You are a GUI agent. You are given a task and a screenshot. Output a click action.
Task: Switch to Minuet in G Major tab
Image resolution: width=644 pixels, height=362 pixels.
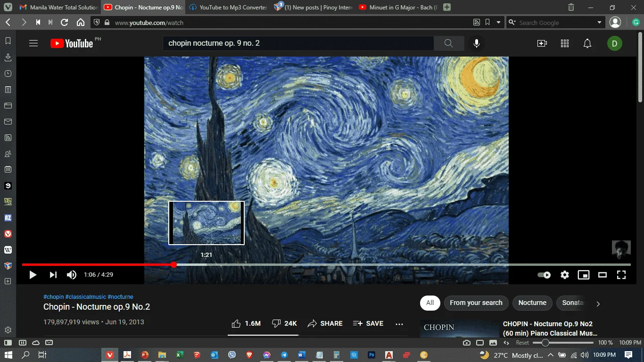397,7
